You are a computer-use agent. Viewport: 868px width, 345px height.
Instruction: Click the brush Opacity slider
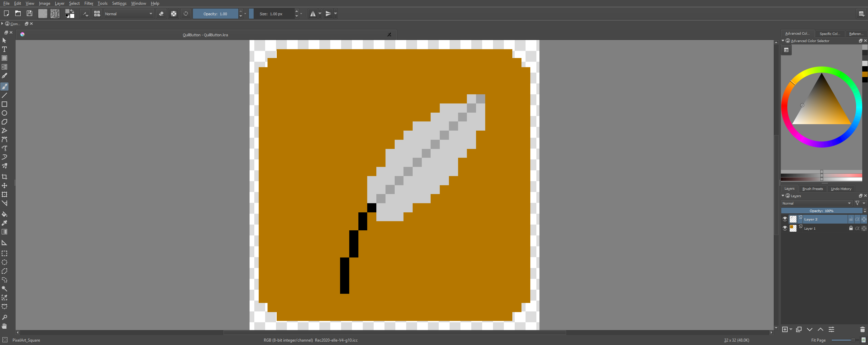pyautogui.click(x=215, y=14)
